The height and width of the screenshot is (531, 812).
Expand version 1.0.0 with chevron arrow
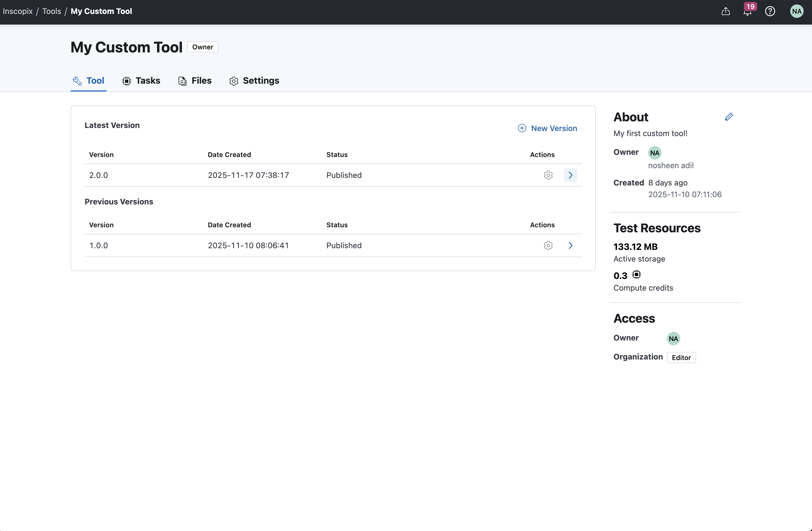click(x=570, y=245)
